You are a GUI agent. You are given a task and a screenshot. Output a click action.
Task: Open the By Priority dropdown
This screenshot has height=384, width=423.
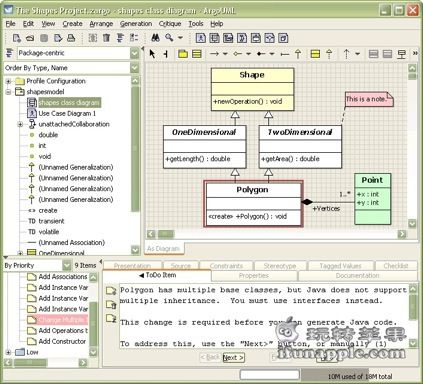pos(67,265)
